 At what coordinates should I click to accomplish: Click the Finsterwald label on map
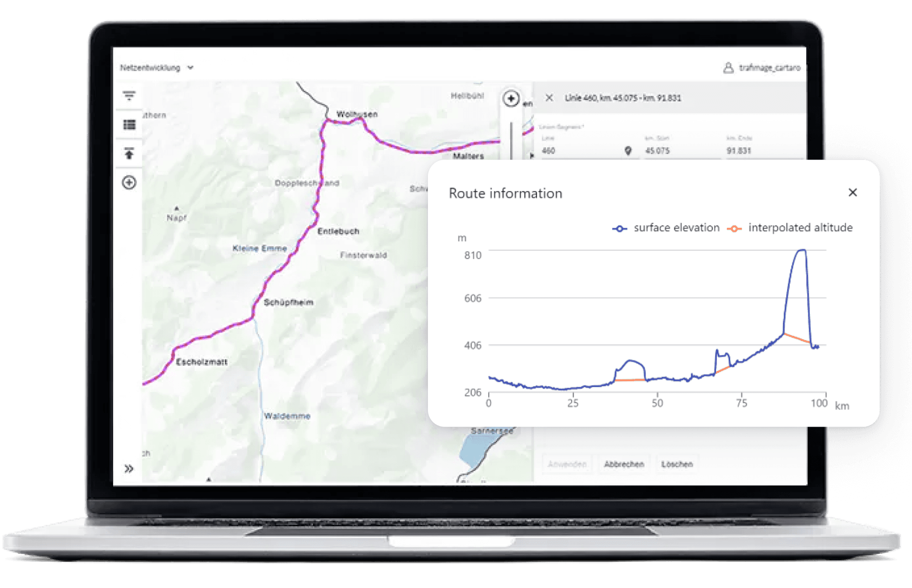[x=363, y=255]
